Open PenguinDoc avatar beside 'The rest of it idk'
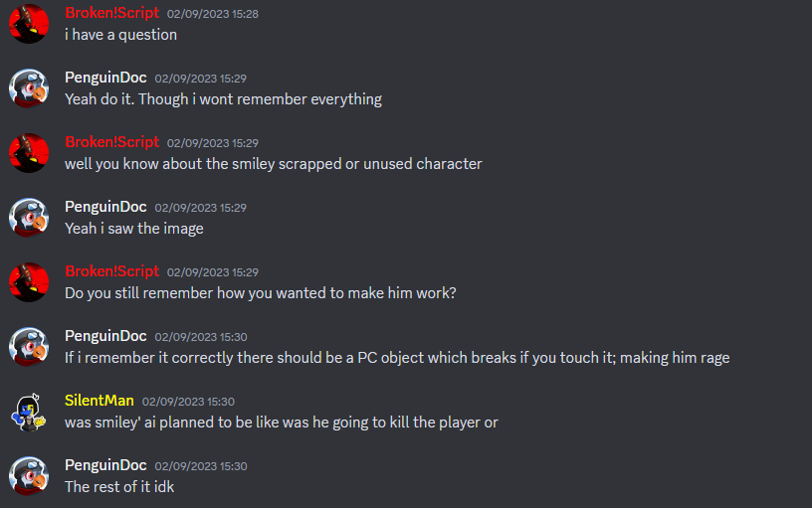Image resolution: width=812 pixels, height=508 pixels. (x=29, y=476)
